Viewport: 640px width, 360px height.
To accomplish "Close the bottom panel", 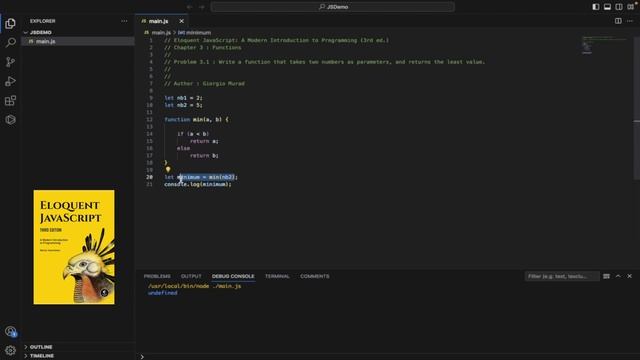I will (630, 276).
